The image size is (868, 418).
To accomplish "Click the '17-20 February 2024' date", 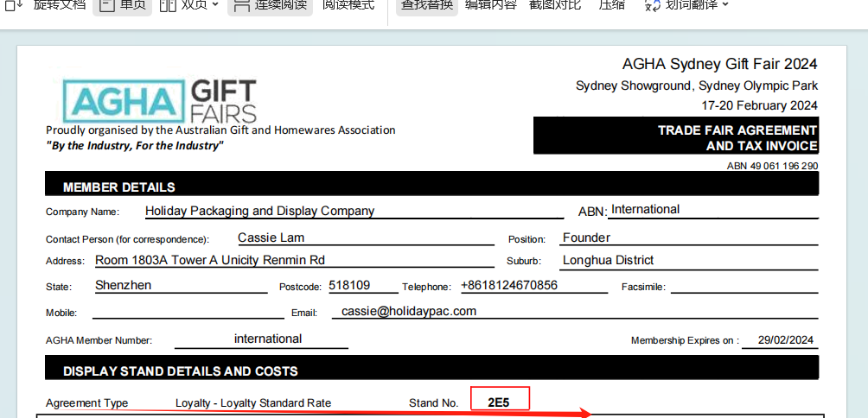I will pos(759,105).
